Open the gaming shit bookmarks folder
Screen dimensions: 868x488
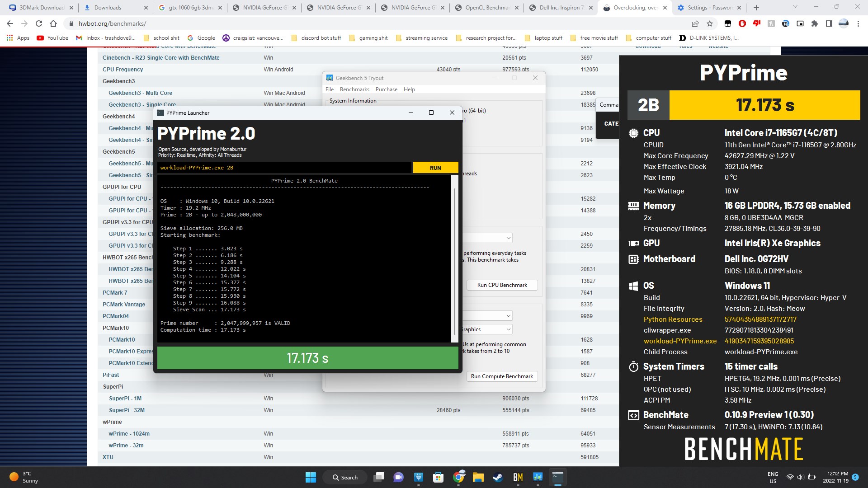click(x=368, y=38)
